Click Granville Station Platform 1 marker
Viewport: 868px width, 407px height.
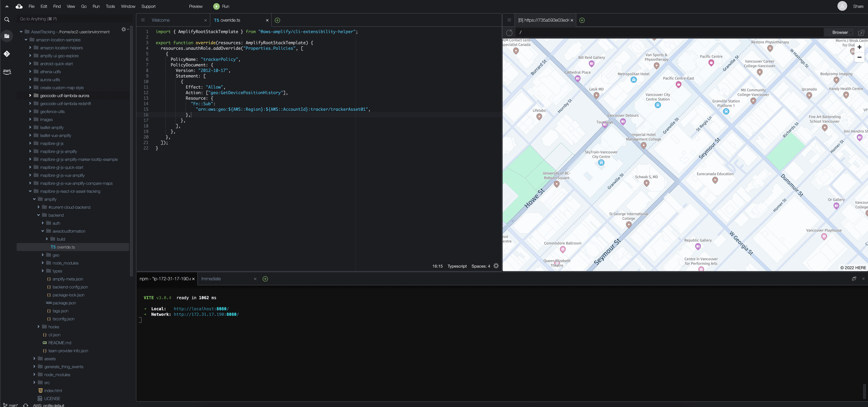tap(726, 111)
